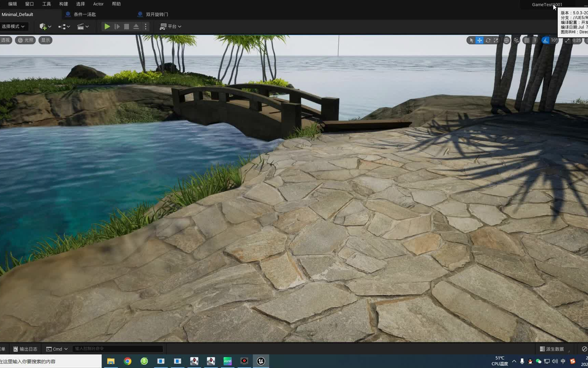
Task: Open the 选择模式 selection mode dropdown
Action: coord(14,26)
